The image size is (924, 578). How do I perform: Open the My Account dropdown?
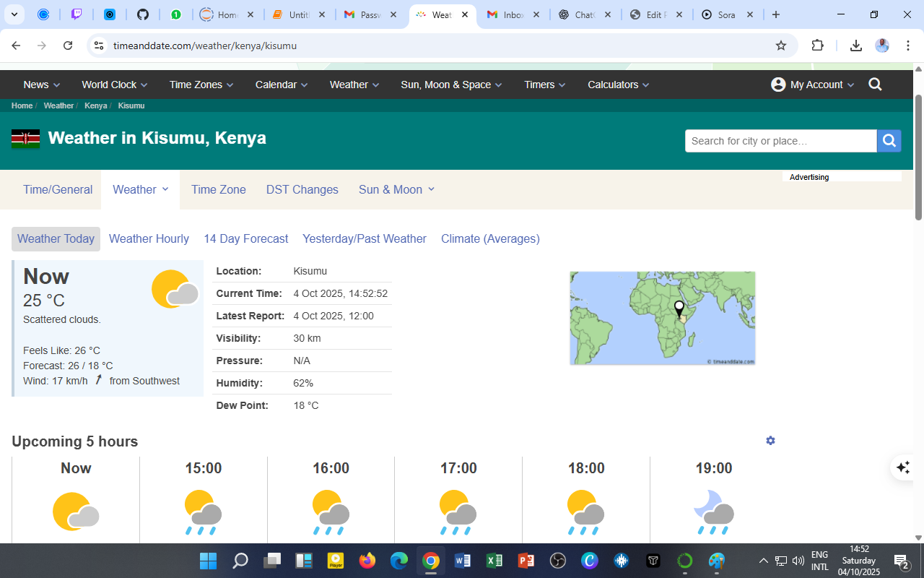coord(813,85)
